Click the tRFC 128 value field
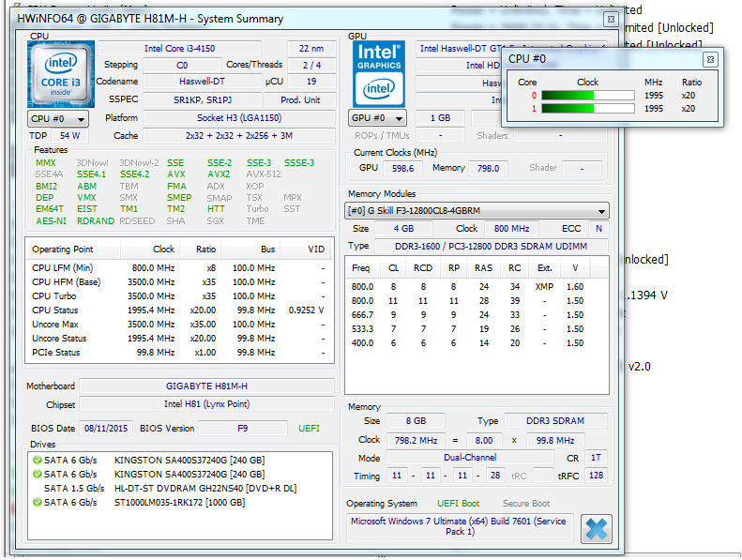This screenshot has height=560, width=742. (x=596, y=476)
